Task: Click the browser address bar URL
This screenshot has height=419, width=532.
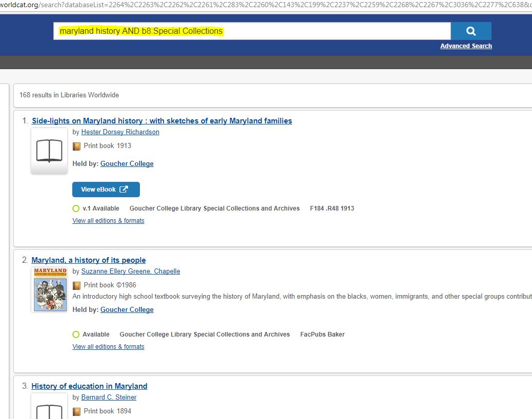Action: click(x=266, y=5)
